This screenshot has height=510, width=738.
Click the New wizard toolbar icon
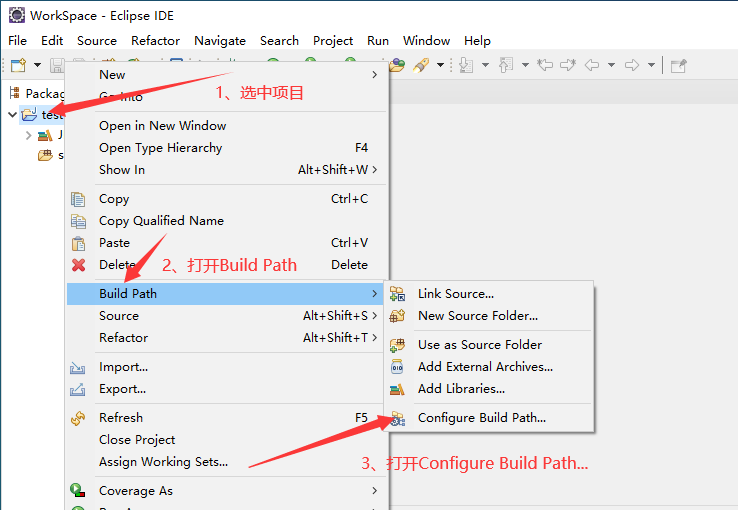[18, 65]
